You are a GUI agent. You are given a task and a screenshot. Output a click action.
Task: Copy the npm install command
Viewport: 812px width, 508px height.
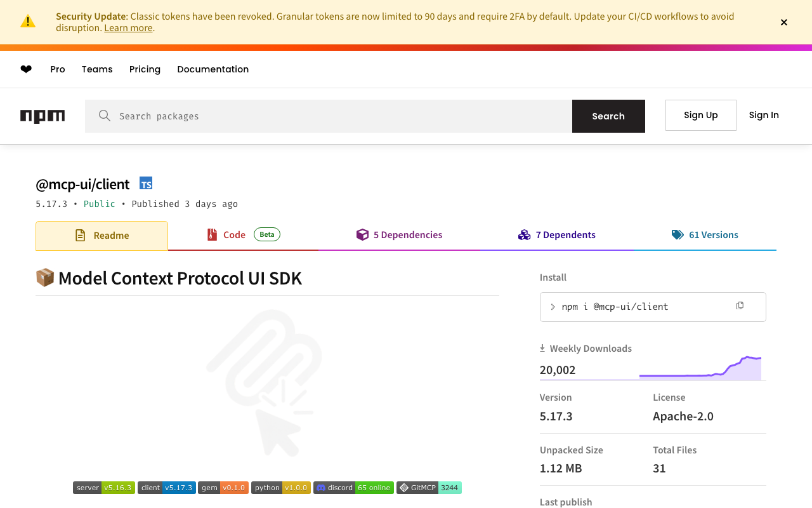click(740, 306)
